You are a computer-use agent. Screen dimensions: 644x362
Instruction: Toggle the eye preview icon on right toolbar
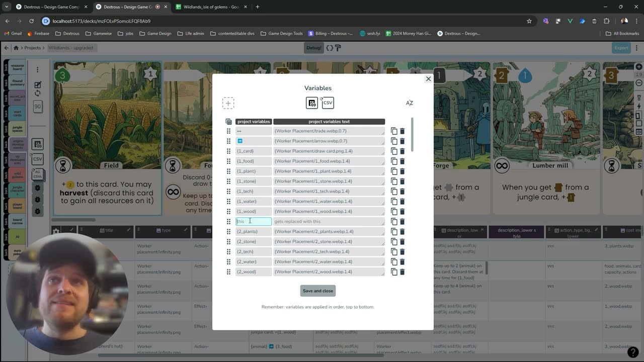639,132
